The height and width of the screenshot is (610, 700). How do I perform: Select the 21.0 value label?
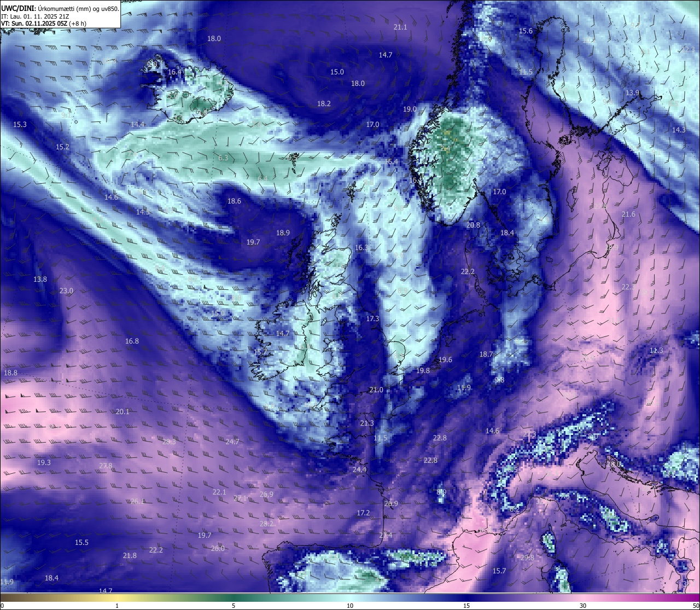(376, 390)
